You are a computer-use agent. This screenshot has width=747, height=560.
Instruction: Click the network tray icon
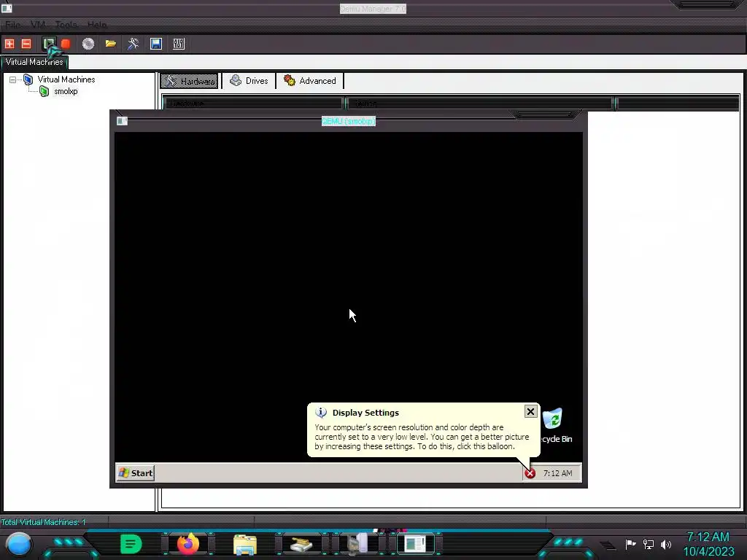[648, 544]
